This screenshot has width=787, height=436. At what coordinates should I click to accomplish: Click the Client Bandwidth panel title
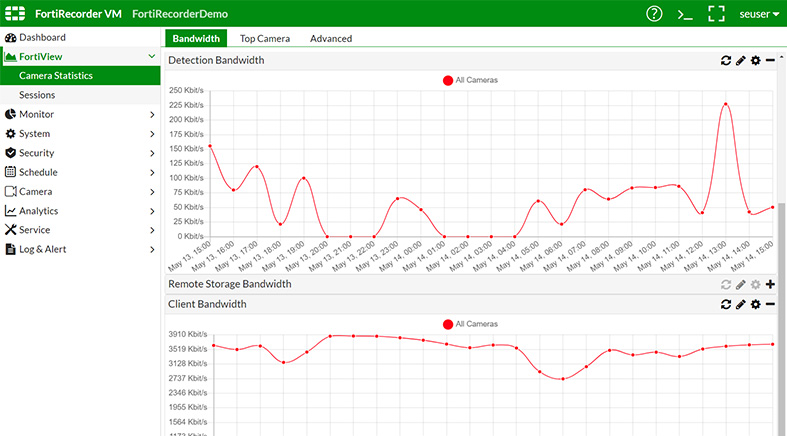point(207,304)
